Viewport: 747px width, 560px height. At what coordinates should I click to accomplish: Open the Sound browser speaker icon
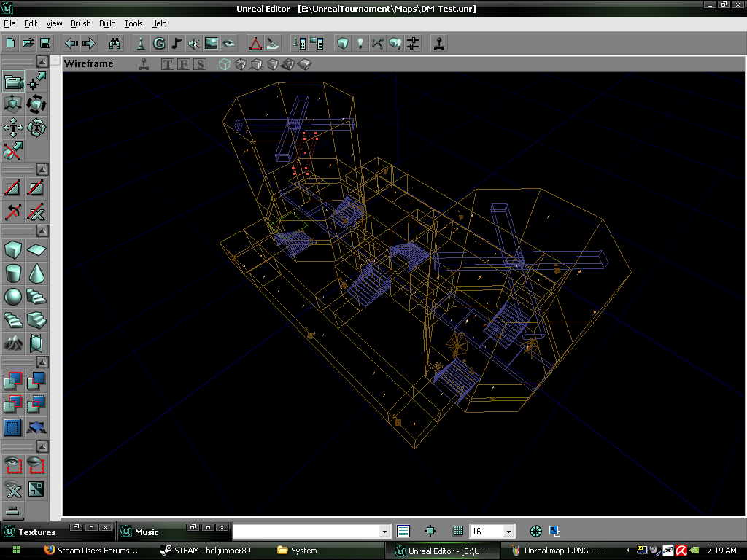194,43
